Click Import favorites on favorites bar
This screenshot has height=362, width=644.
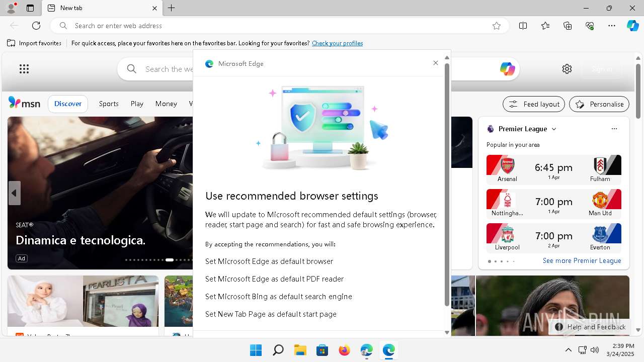(34, 43)
